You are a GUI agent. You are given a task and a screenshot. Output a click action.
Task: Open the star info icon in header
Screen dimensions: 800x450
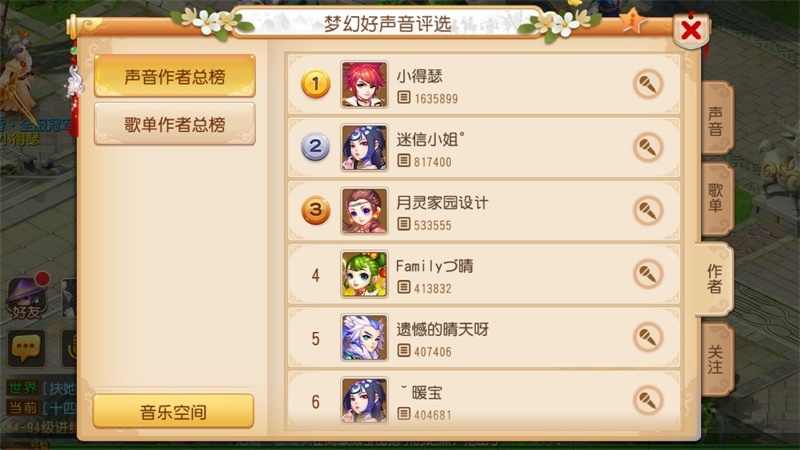coord(632,21)
